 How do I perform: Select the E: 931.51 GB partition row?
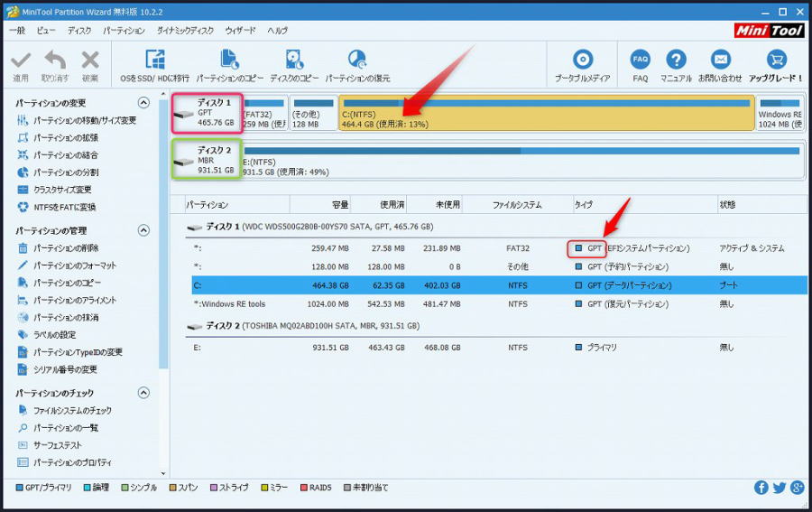click(x=497, y=348)
